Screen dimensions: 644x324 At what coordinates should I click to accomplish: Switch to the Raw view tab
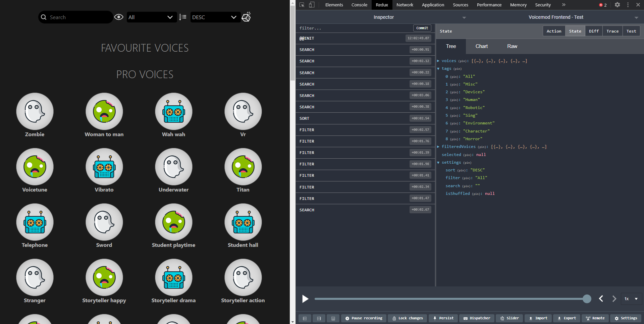[512, 46]
